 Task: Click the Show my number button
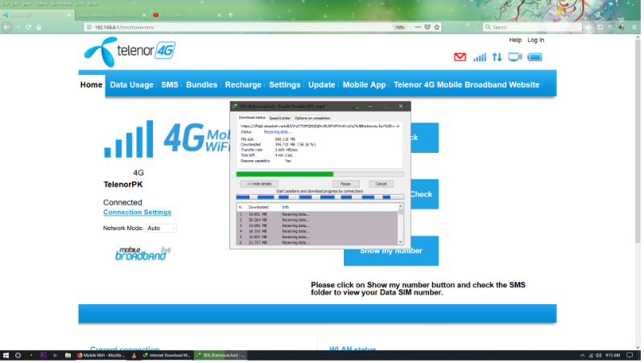tap(393, 252)
